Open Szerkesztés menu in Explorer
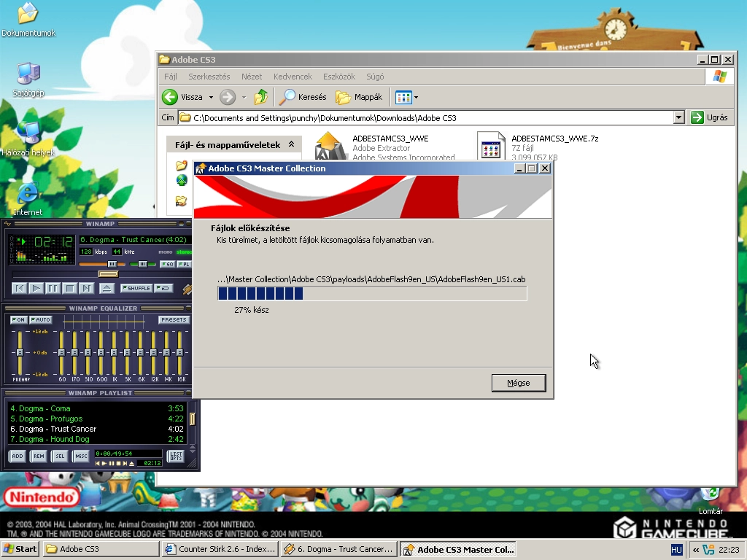This screenshot has width=747, height=560. pyautogui.click(x=209, y=77)
